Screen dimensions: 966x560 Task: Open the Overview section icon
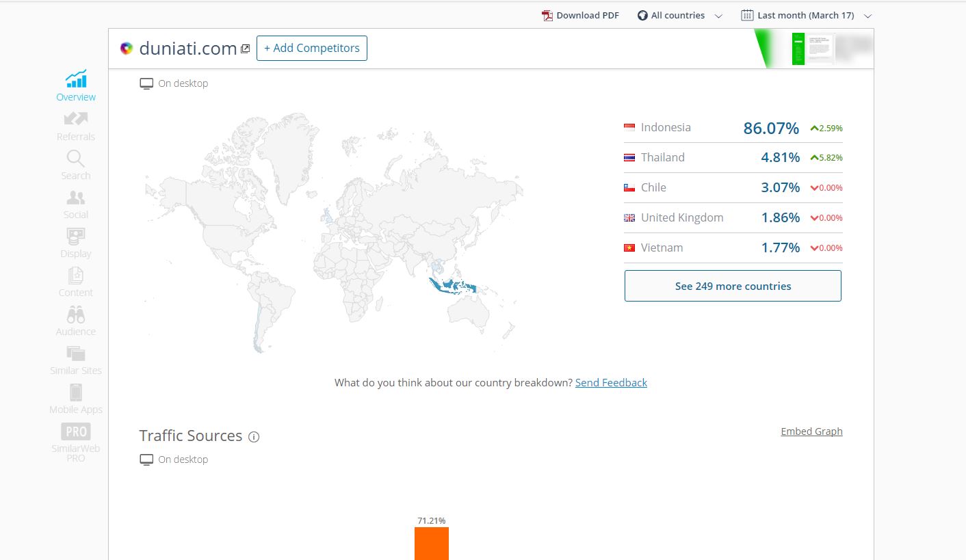pyautogui.click(x=76, y=79)
